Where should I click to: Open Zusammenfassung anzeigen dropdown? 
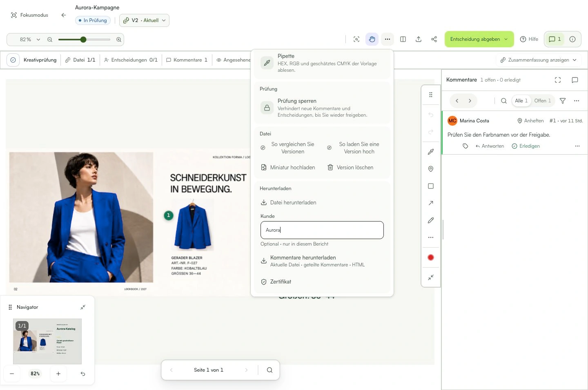[x=539, y=60]
